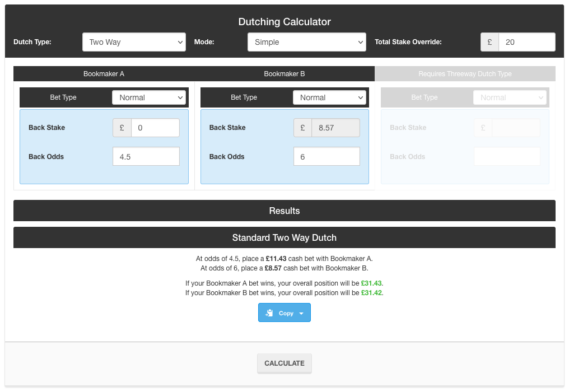The height and width of the screenshot is (392, 569).
Task: Click the clipboard icon on Copy button
Action: click(269, 313)
